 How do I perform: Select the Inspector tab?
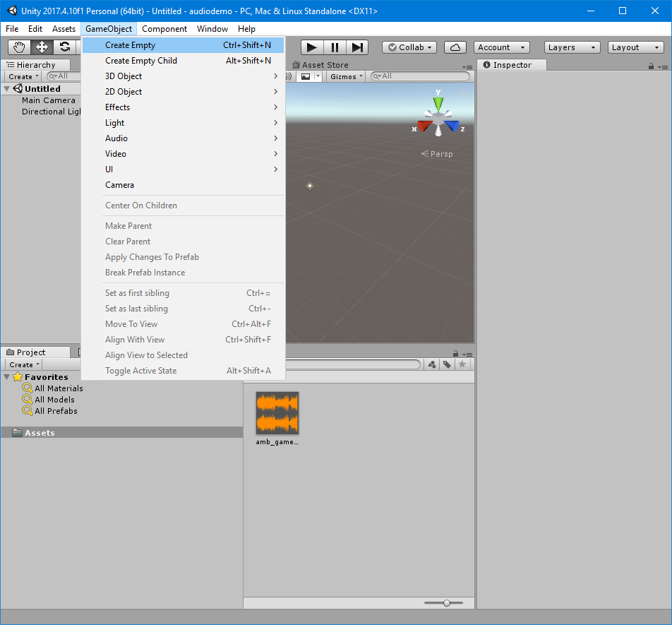click(x=512, y=65)
